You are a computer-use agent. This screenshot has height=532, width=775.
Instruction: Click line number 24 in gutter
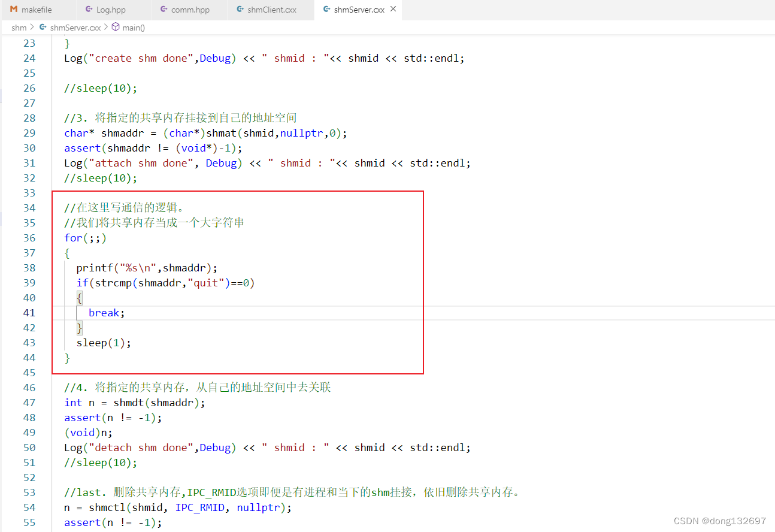[x=29, y=58]
